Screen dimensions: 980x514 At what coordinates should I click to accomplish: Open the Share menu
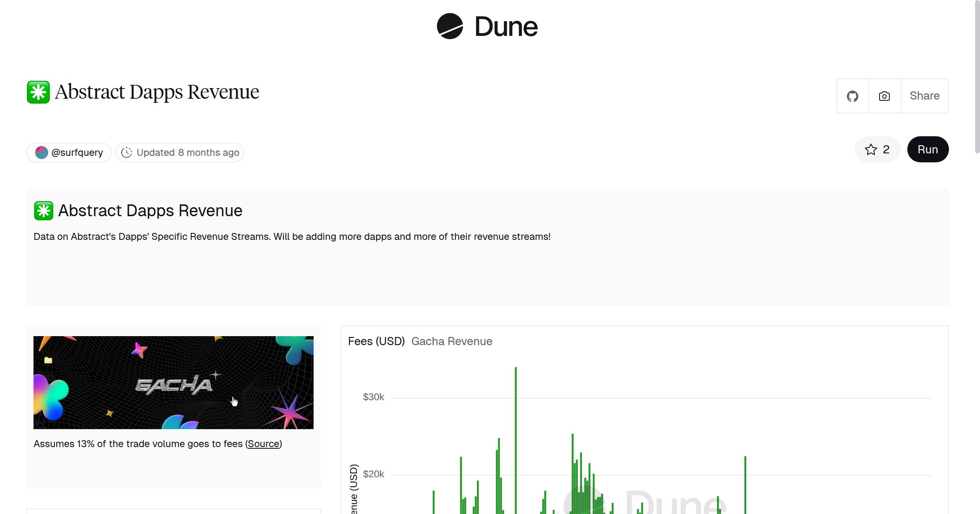coord(924,96)
